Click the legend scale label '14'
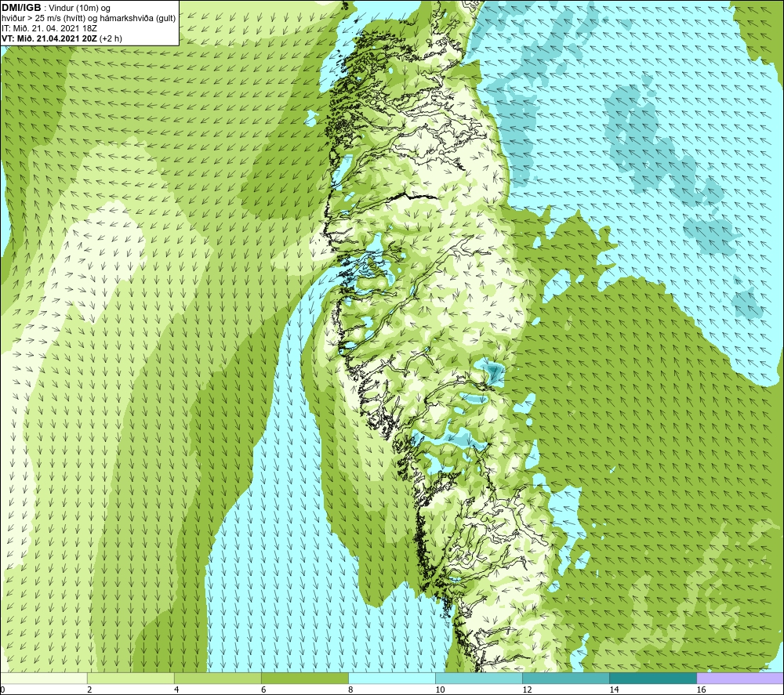 pos(614,690)
